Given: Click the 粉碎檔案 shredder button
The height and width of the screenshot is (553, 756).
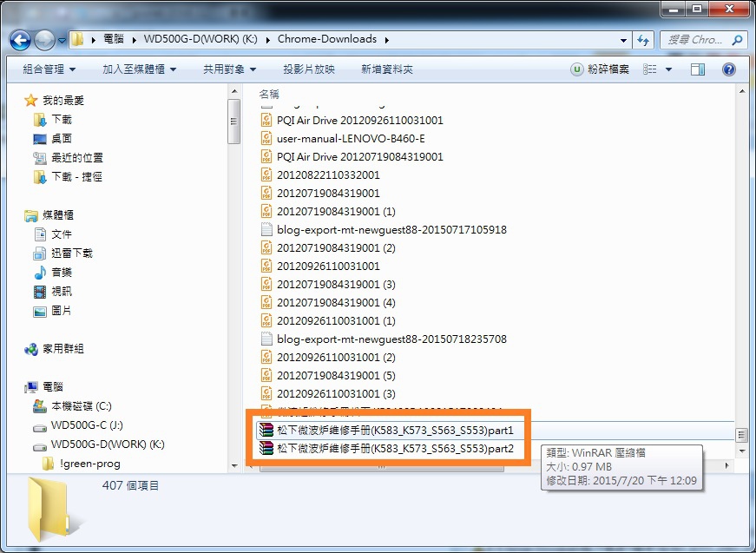Looking at the screenshot, I should 601,69.
